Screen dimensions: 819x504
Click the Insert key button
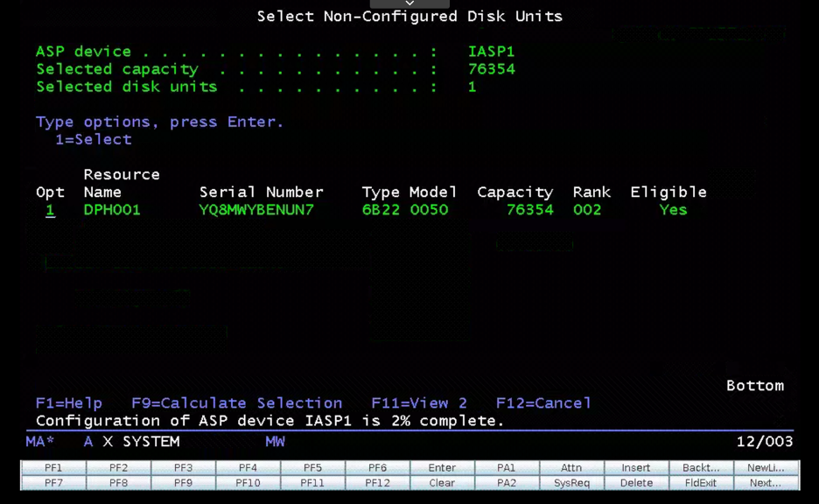[x=636, y=467]
